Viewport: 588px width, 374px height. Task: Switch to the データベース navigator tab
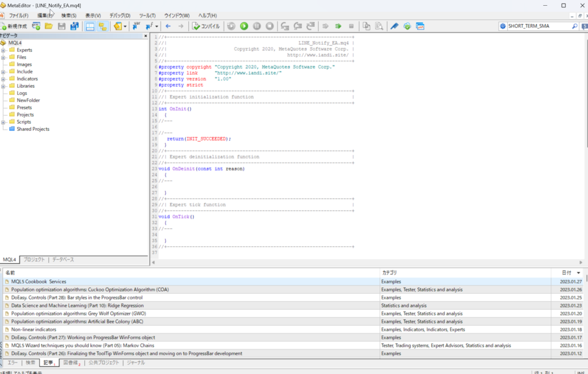point(63,260)
